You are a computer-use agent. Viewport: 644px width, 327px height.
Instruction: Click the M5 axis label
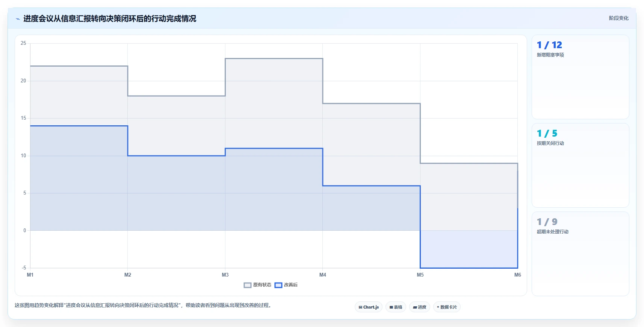(x=420, y=275)
